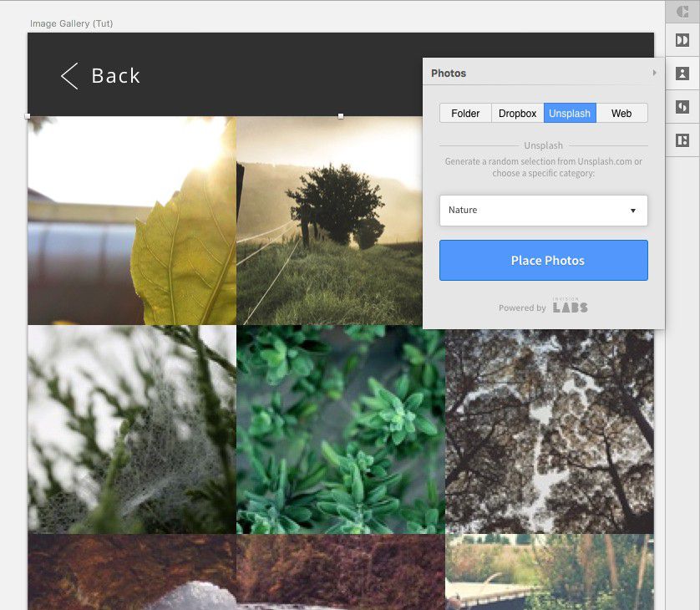Open the Nature category dropdown
This screenshot has height=610, width=700.
tap(543, 211)
